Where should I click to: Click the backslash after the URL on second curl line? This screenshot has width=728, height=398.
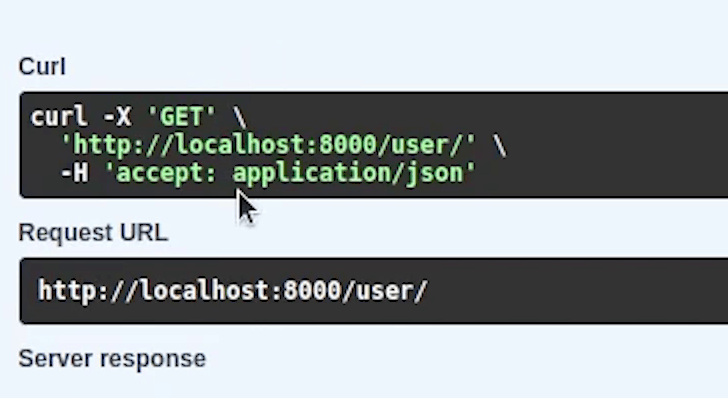500,145
